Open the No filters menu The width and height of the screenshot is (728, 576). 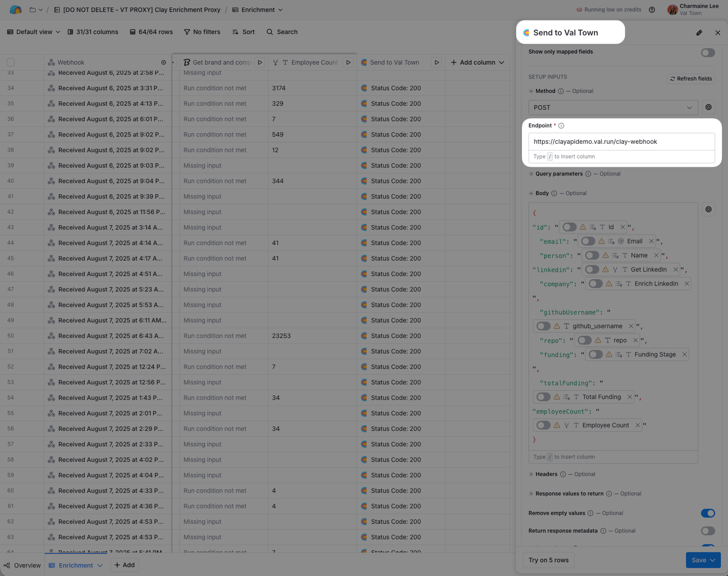[x=202, y=32]
